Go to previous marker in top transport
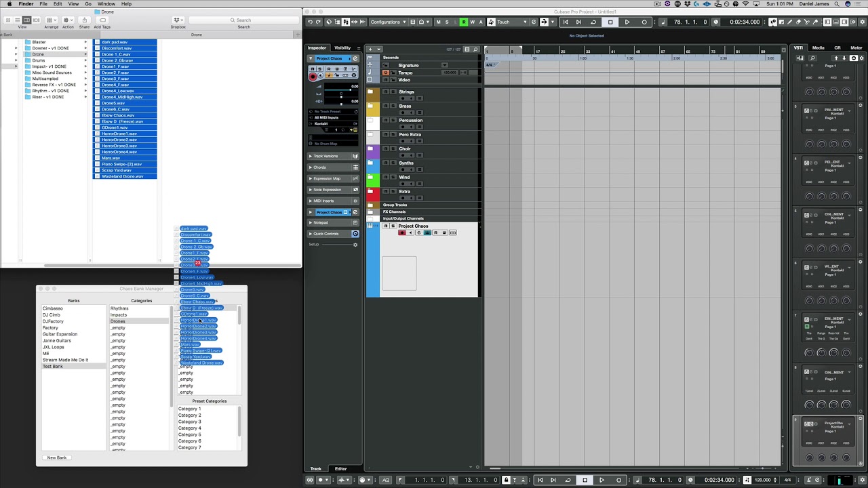The height and width of the screenshot is (488, 868). coord(566,22)
